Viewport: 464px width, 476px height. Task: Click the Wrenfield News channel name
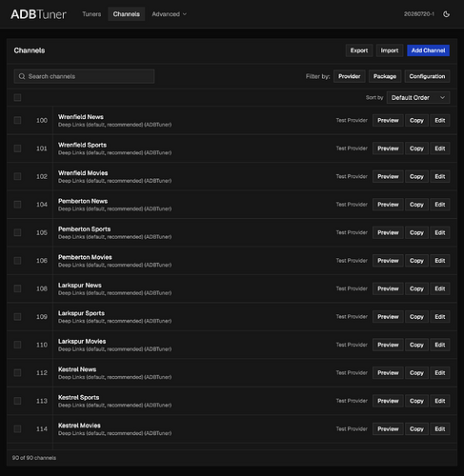[x=81, y=117]
